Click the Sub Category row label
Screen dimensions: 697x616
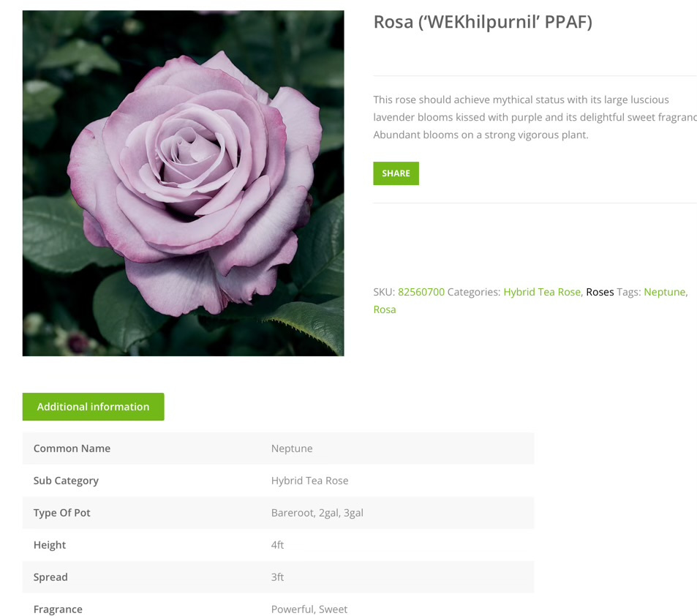(x=66, y=481)
